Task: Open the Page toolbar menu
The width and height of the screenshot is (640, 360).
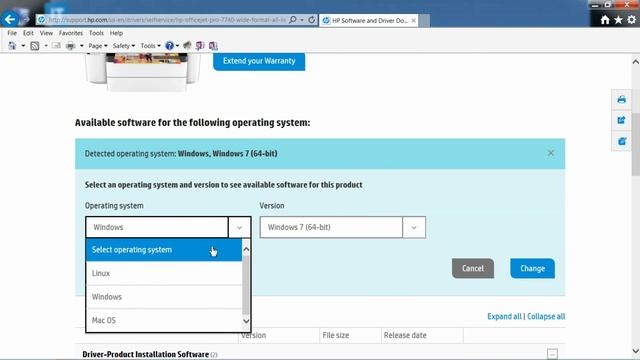Action: 98,46
